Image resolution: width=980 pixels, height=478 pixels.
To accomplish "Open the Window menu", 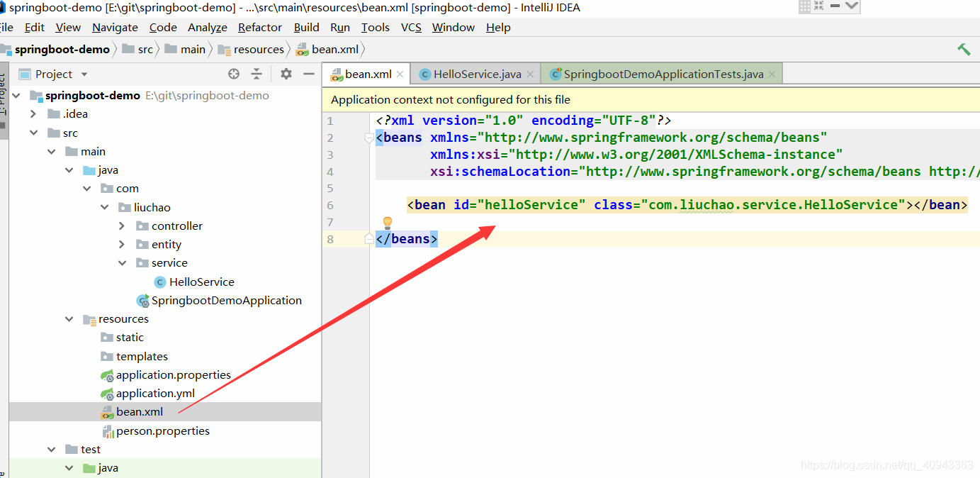I will click(x=454, y=27).
